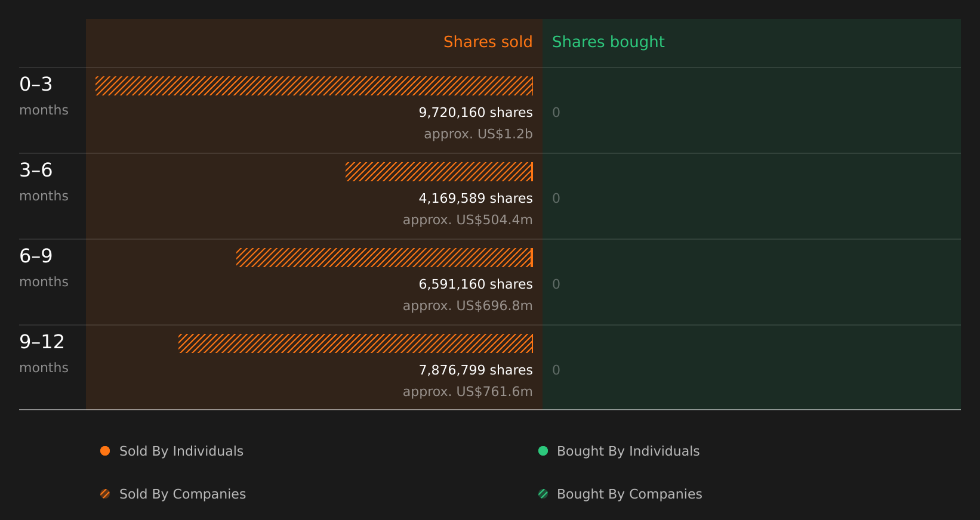
Task: Click the 3–6 months sold bar
Action: [439, 172]
